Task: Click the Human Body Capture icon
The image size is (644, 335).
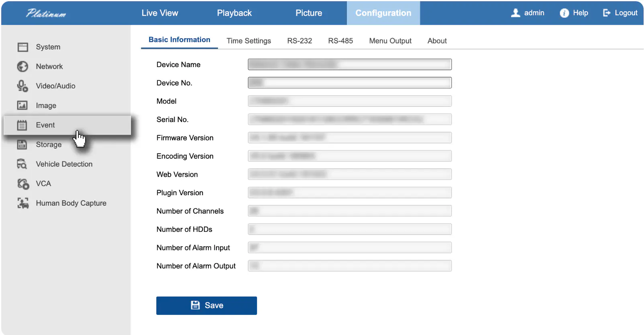Action: pyautogui.click(x=23, y=203)
